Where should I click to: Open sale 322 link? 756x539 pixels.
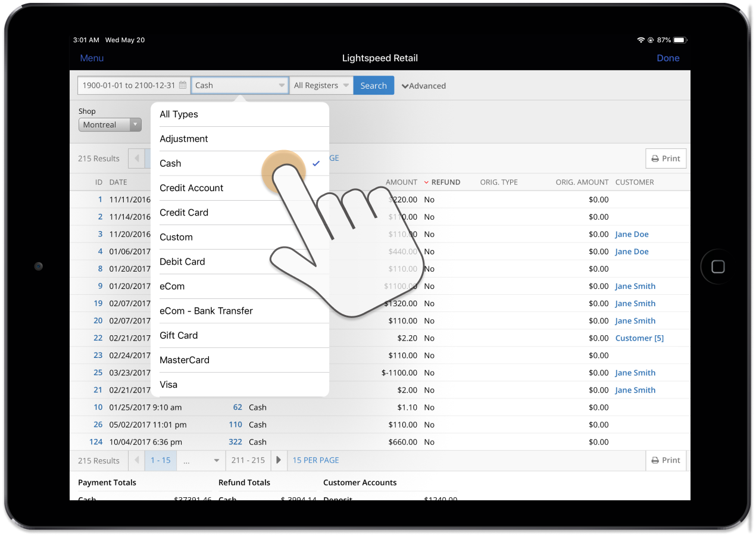pos(236,442)
